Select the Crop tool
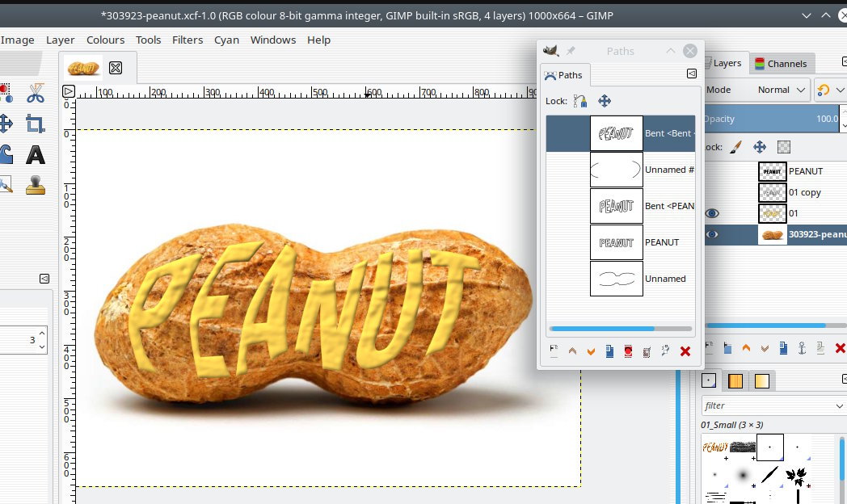 tap(35, 124)
